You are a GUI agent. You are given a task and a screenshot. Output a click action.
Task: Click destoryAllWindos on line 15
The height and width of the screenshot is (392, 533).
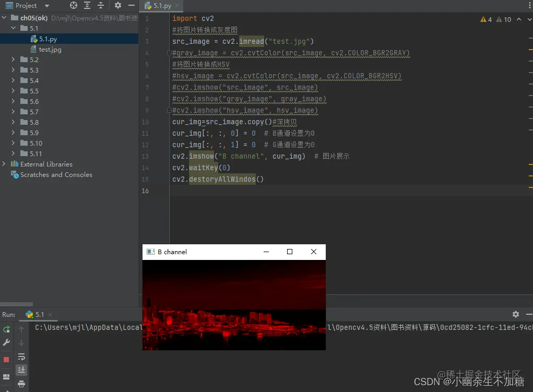(222, 179)
